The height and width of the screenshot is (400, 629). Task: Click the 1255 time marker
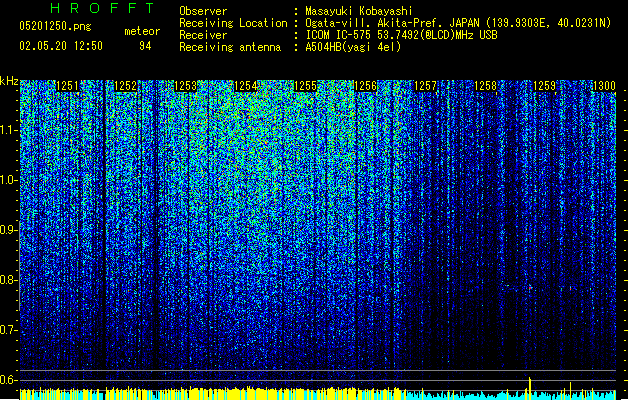[x=305, y=86]
